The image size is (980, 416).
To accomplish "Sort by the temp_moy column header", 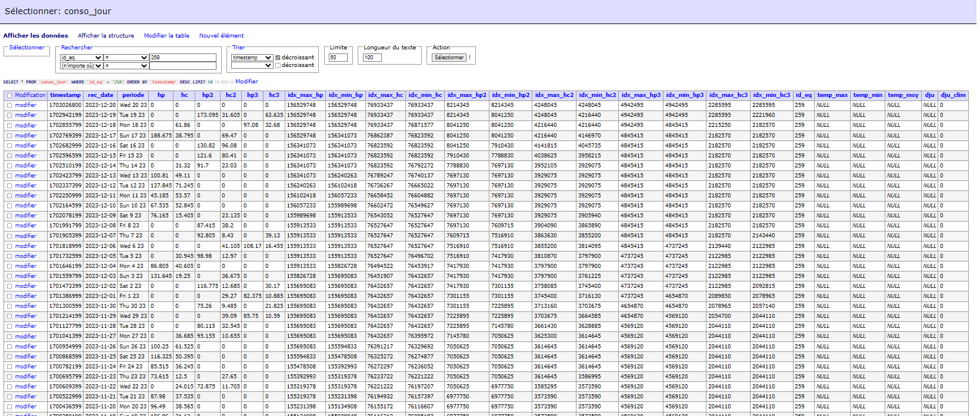I will point(903,95).
